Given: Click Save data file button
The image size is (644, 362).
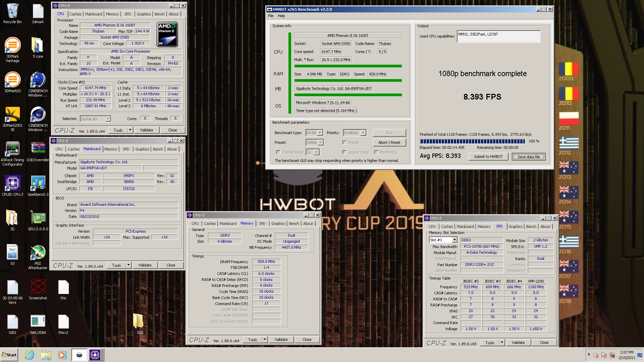Looking at the screenshot, I should pos(529,157).
